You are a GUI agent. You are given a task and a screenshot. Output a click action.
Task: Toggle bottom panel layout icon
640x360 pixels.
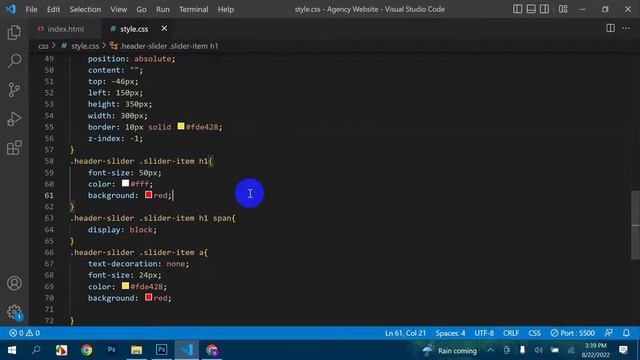pyautogui.click(x=531, y=9)
